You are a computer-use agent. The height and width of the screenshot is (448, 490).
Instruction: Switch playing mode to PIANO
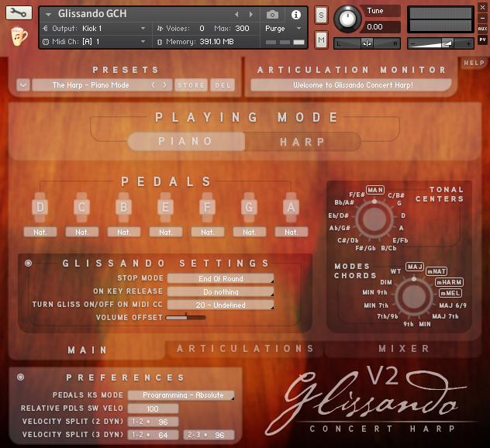point(186,142)
